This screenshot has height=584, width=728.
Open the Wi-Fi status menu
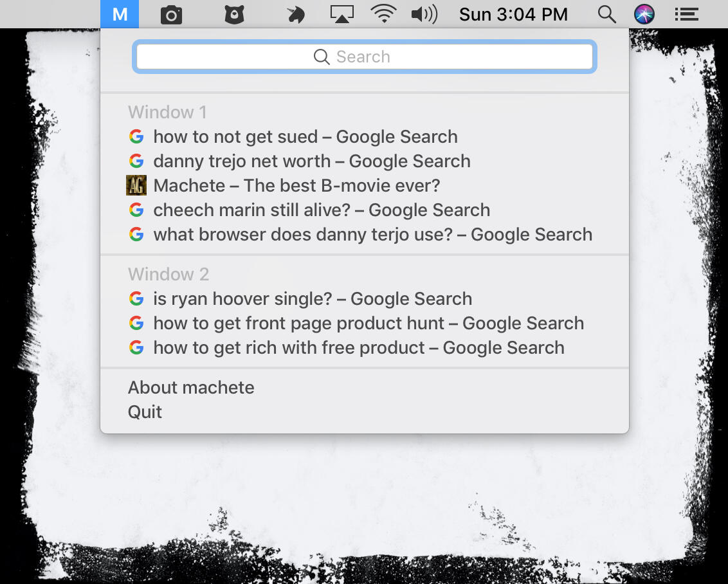pos(384,14)
